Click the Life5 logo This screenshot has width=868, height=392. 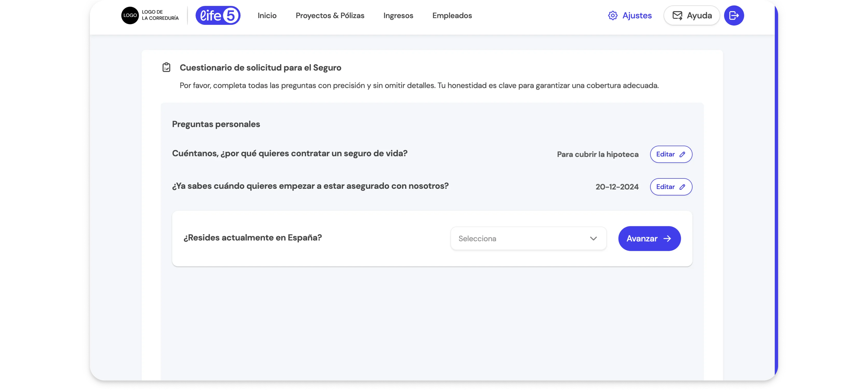[218, 16]
